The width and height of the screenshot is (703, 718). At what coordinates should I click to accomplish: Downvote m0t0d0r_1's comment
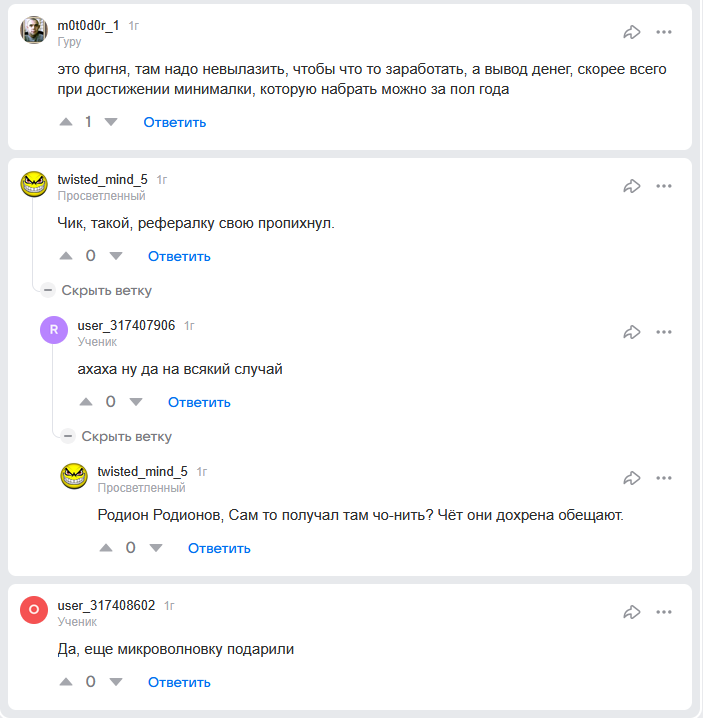(x=110, y=122)
